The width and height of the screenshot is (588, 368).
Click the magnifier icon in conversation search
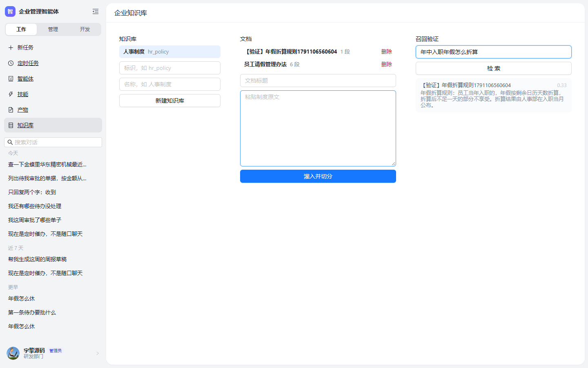[10, 142]
